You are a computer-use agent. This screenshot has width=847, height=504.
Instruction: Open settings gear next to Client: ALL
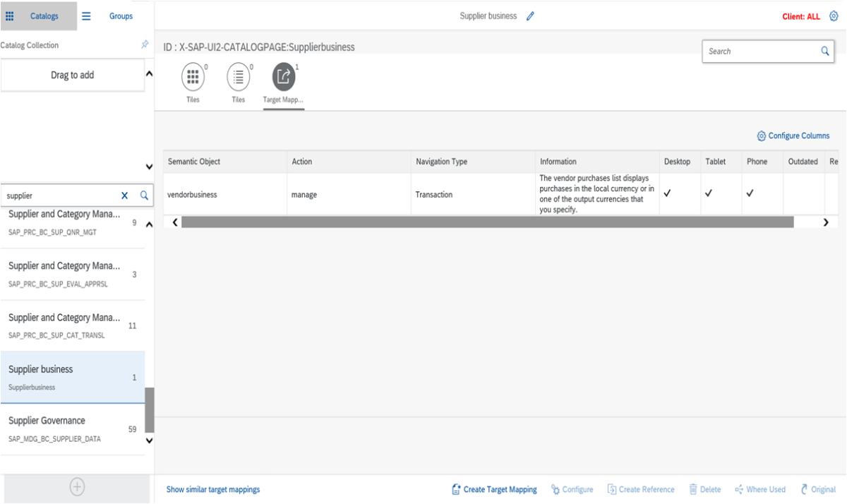tap(834, 16)
